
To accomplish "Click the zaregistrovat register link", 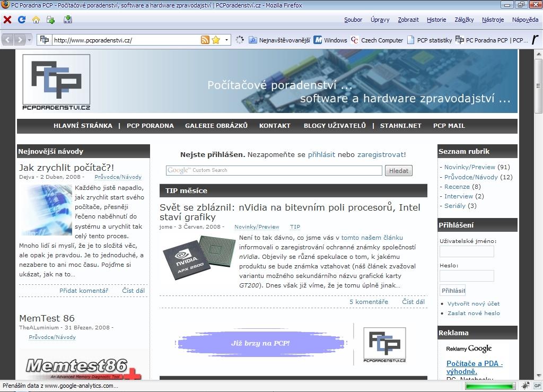I will click(x=380, y=154).
